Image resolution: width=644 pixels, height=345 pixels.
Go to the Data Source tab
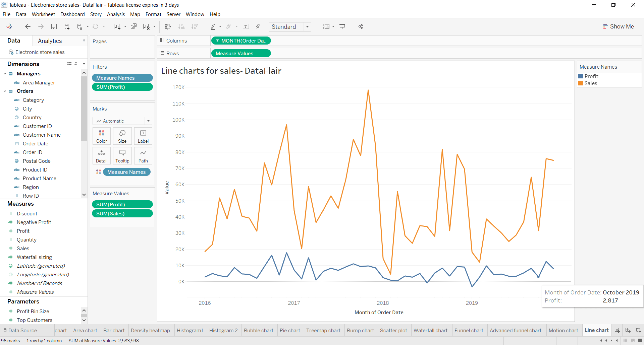(x=20, y=331)
